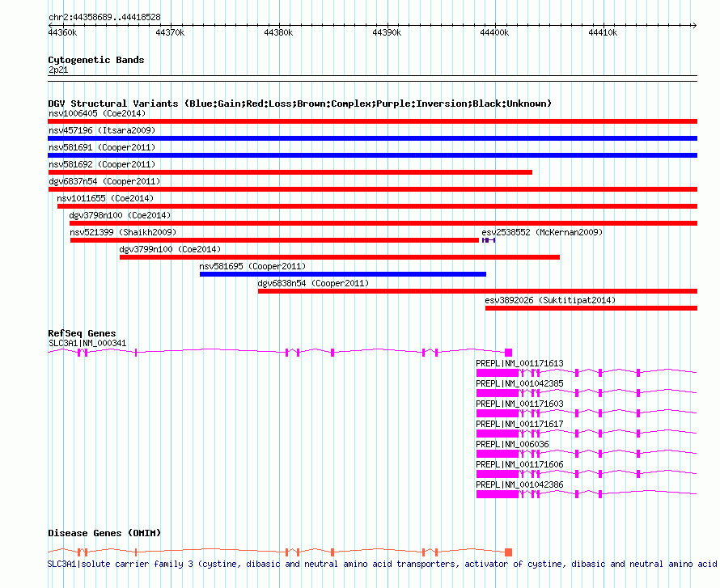Open the dgv6837n54 (Cooper2011) label
Screen dimensions: 720x588
click(x=104, y=181)
